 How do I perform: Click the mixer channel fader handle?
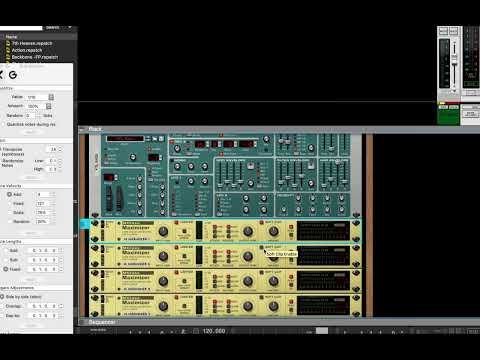454,59
